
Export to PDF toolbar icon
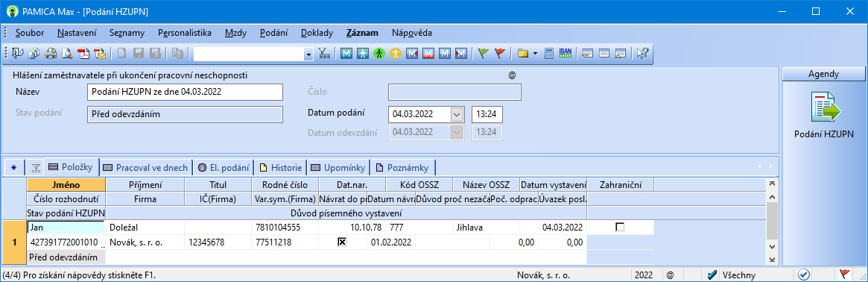click(x=83, y=53)
